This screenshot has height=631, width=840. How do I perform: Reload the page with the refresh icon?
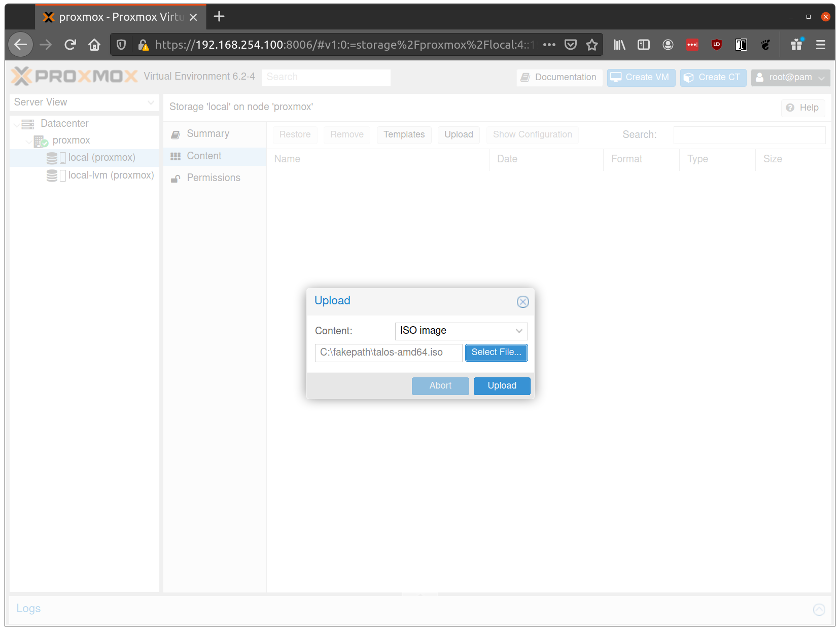70,45
